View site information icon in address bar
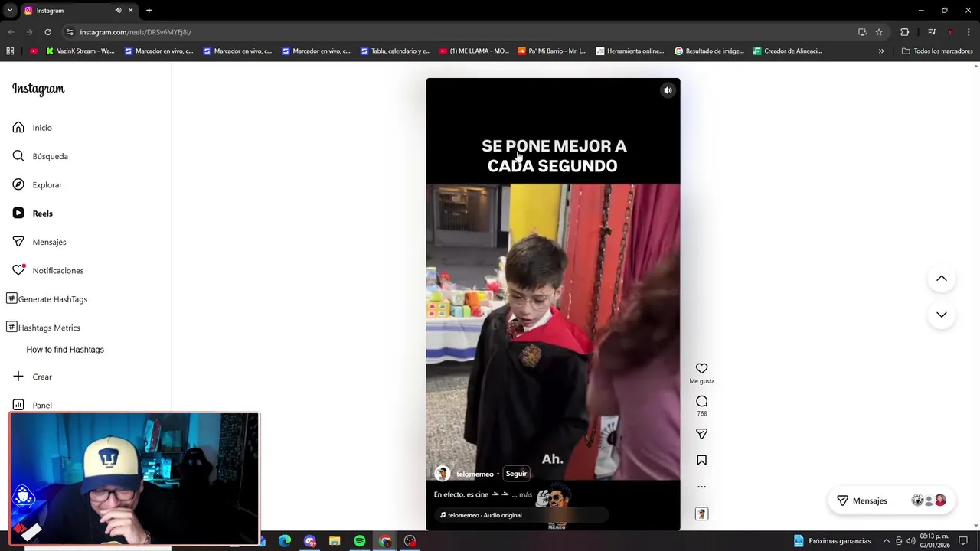Image resolution: width=980 pixels, height=551 pixels. pos(70,32)
